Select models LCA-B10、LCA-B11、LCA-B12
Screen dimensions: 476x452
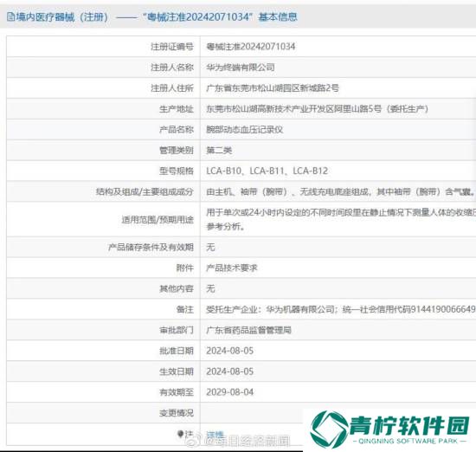(267, 171)
